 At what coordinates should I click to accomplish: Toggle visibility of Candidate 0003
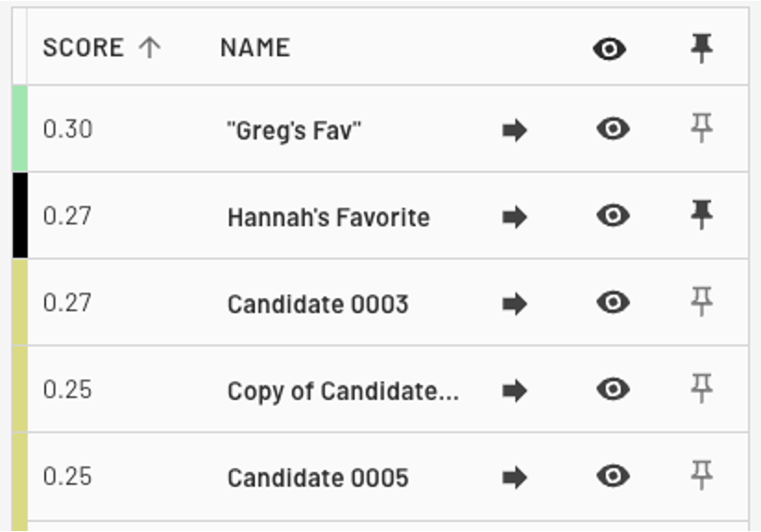coord(613,302)
